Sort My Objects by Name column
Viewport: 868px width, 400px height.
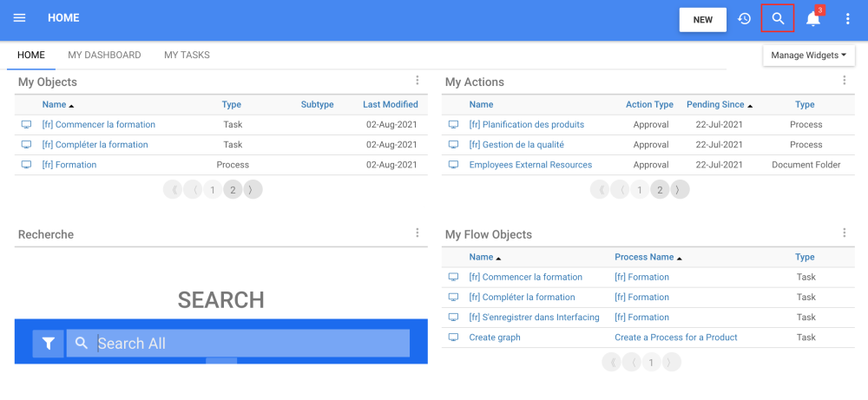(x=54, y=105)
